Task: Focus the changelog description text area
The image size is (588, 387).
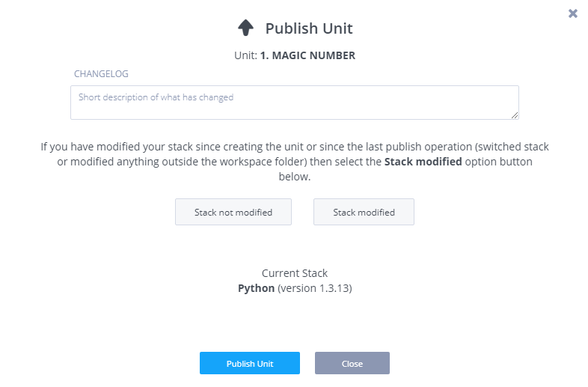Action: click(x=294, y=102)
